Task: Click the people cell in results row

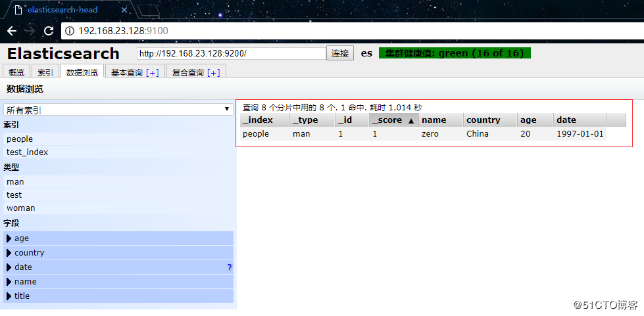Action: [x=264, y=134]
